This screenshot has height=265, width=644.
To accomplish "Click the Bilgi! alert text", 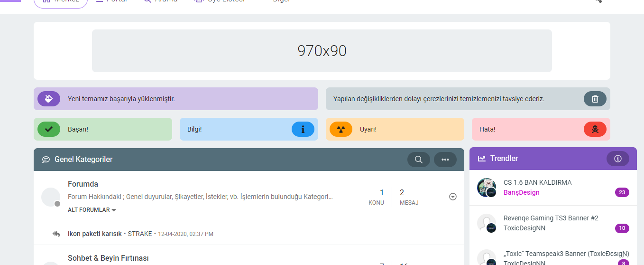I will [x=194, y=129].
